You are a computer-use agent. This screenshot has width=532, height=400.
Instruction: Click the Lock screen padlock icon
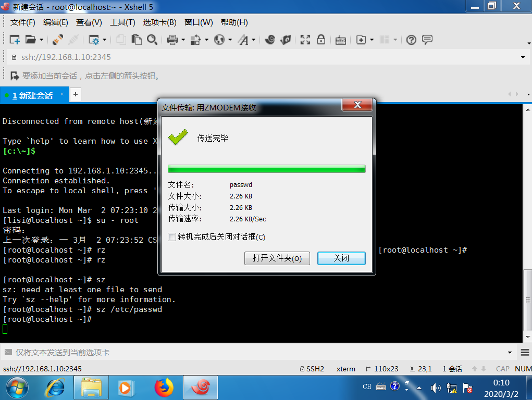click(321, 40)
